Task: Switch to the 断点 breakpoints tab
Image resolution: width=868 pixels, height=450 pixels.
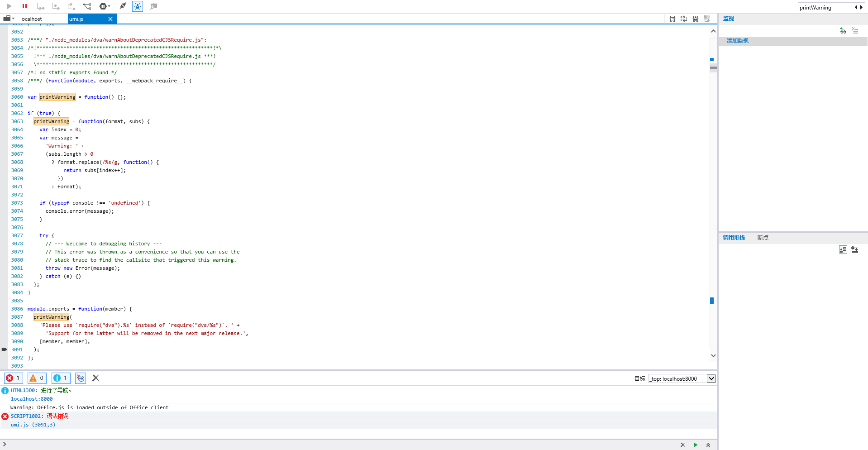Action: (763, 238)
